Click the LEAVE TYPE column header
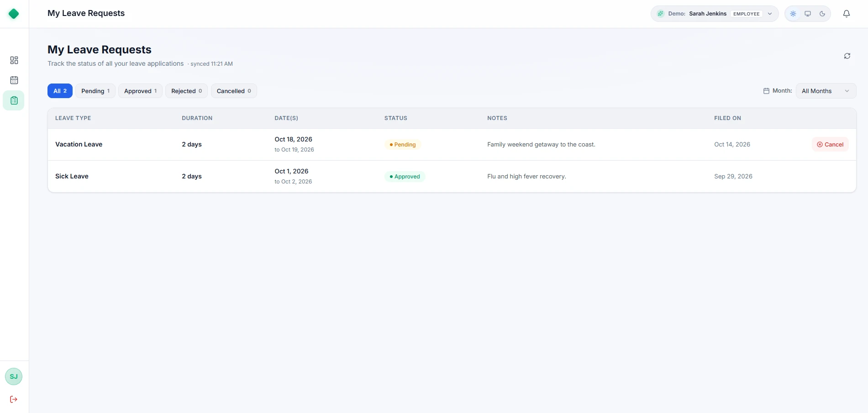The width and height of the screenshot is (868, 413). (x=73, y=118)
